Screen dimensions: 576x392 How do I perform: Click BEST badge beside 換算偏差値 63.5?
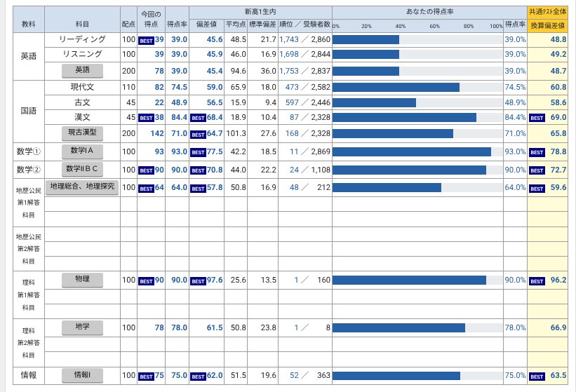pyautogui.click(x=537, y=377)
